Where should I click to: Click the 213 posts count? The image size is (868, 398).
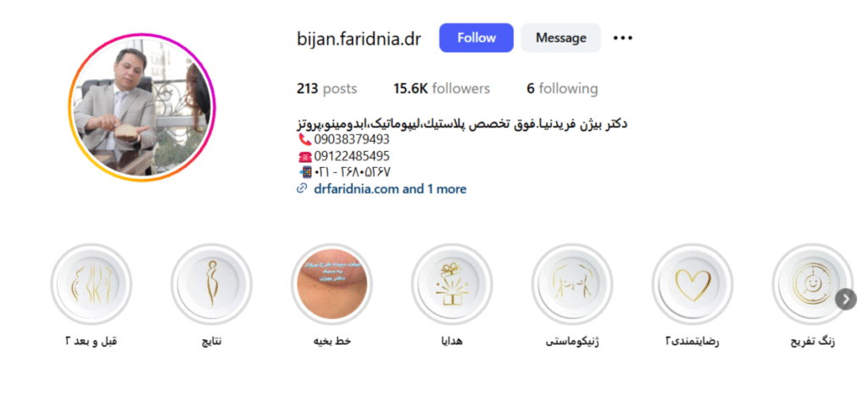pos(326,89)
